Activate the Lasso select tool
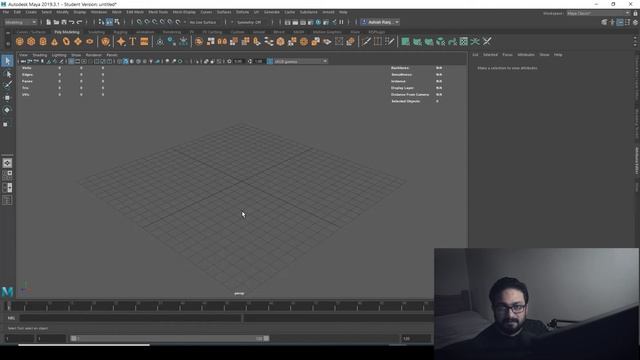Screen dimensions: 640x360 coord(7,74)
